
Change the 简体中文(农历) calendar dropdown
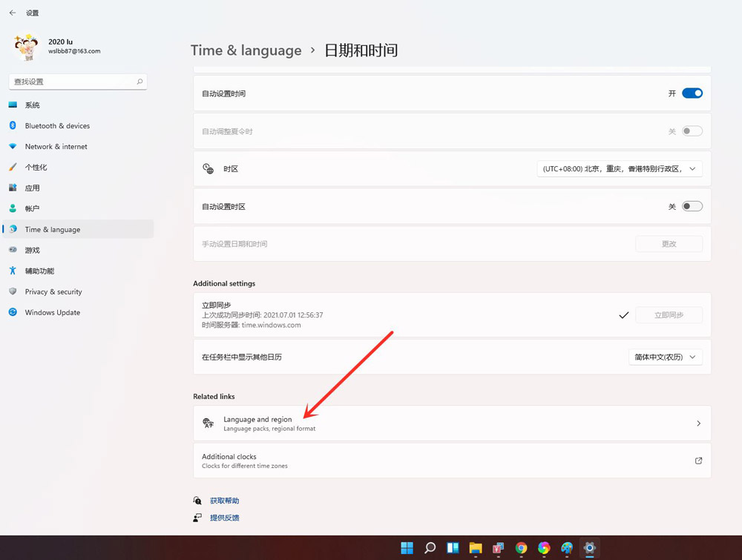665,357
